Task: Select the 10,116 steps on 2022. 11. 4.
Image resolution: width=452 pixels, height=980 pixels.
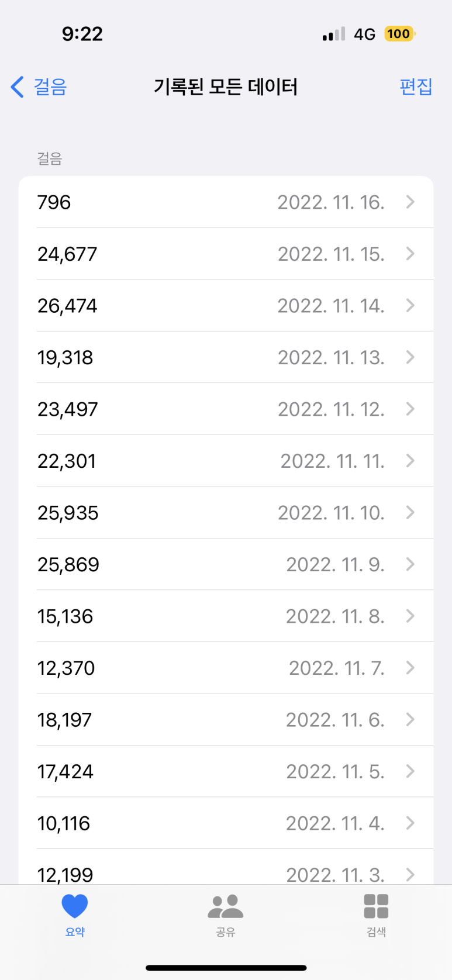Action: (x=226, y=823)
